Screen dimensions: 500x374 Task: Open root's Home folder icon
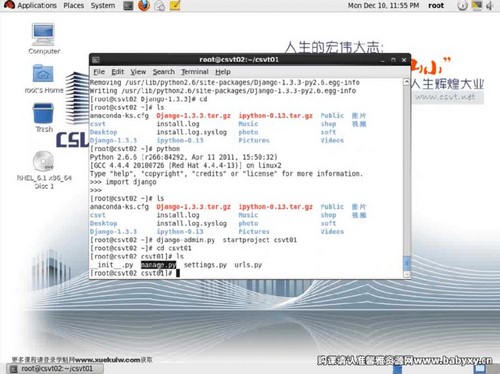44,79
